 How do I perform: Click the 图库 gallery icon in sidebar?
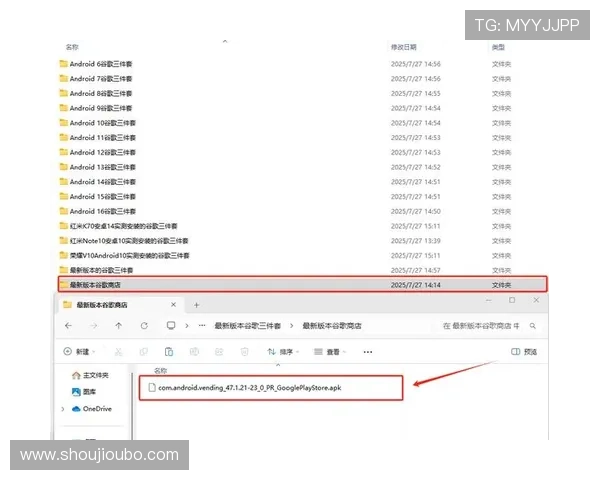(76, 392)
